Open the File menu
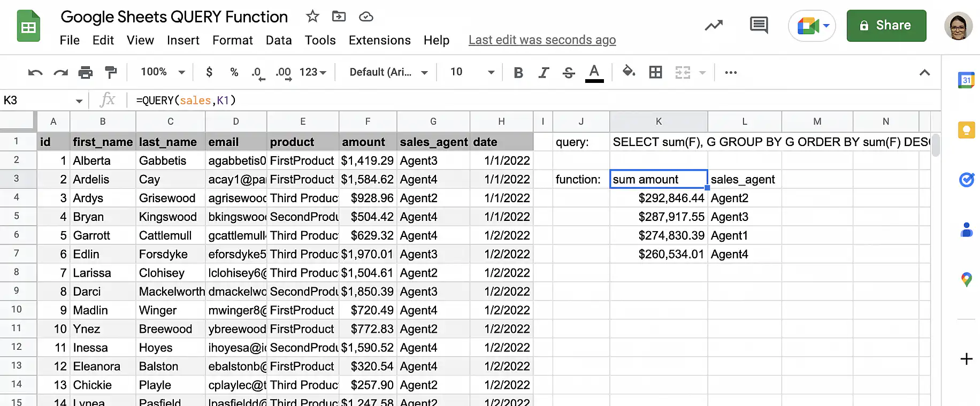 [70, 40]
